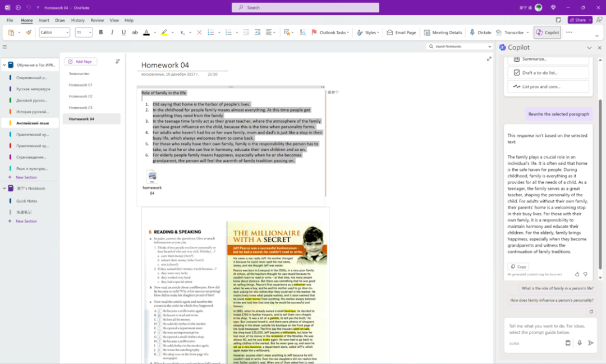The width and height of the screenshot is (606, 364).
Task: Open the Search Notebooks scope dropdown
Action: [490, 47]
